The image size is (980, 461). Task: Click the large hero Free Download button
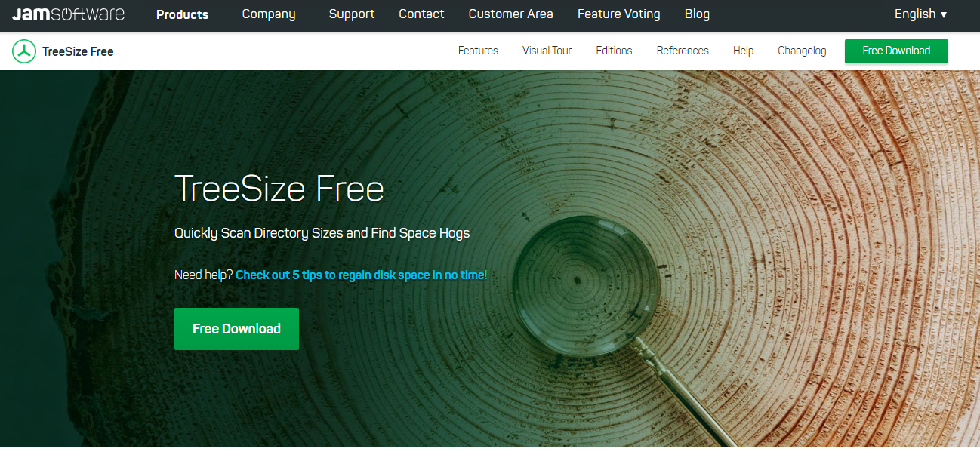(236, 329)
